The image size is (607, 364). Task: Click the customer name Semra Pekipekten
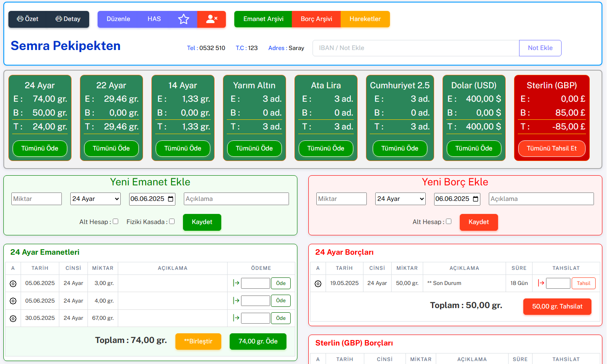pos(66,46)
